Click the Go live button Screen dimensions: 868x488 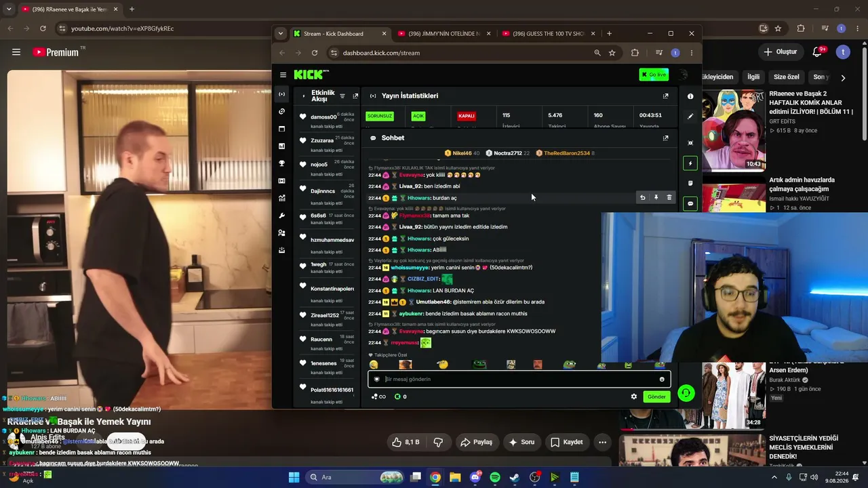click(x=654, y=75)
